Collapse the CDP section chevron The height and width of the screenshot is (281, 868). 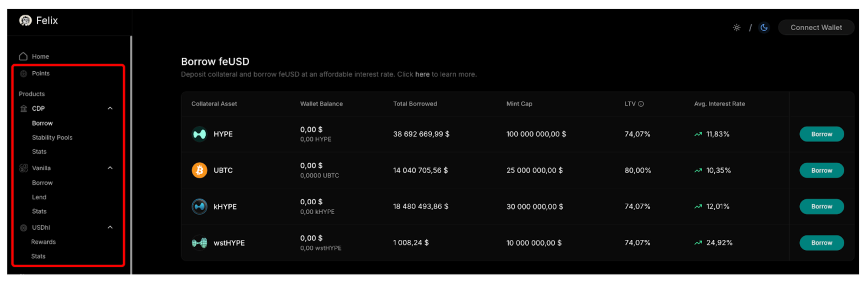[x=110, y=109]
